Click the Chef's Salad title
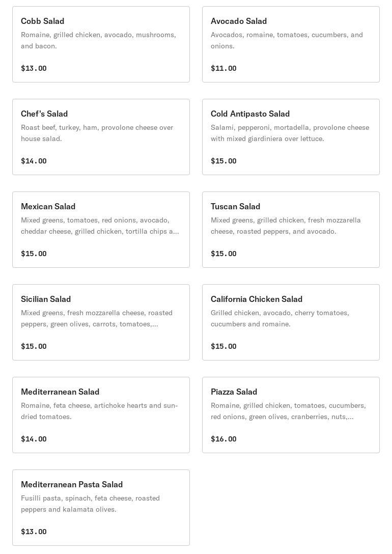Image resolution: width=392 pixels, height=554 pixels. (x=44, y=114)
